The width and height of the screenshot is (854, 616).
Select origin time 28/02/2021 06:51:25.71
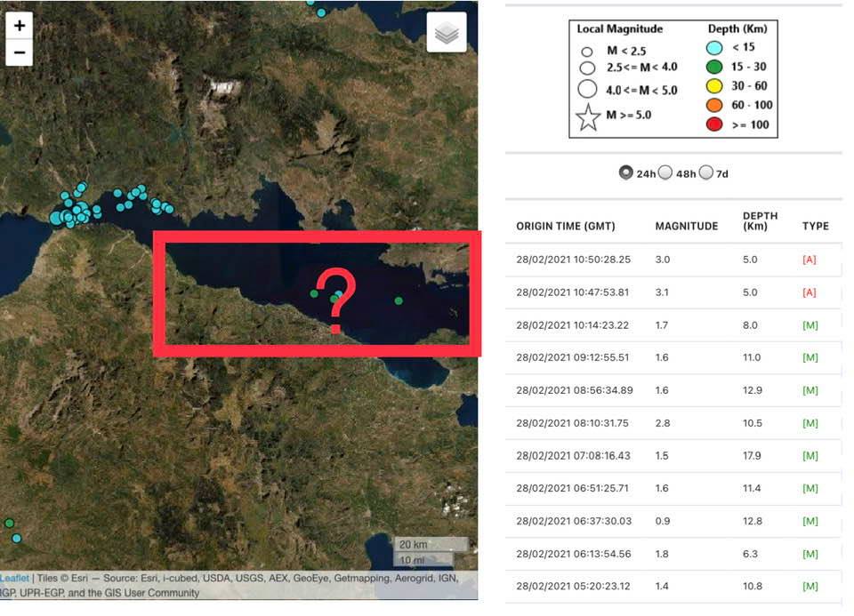(x=572, y=488)
